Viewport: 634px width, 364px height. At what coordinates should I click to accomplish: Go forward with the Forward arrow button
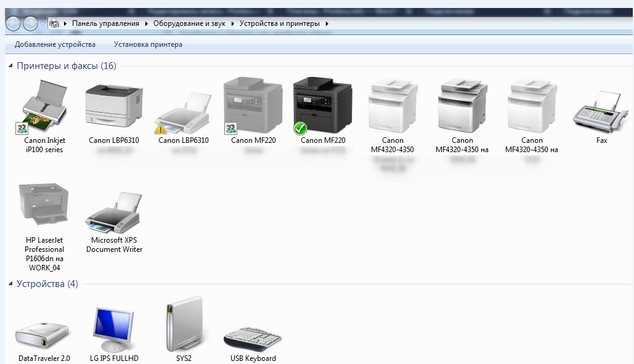pyautogui.click(x=30, y=24)
